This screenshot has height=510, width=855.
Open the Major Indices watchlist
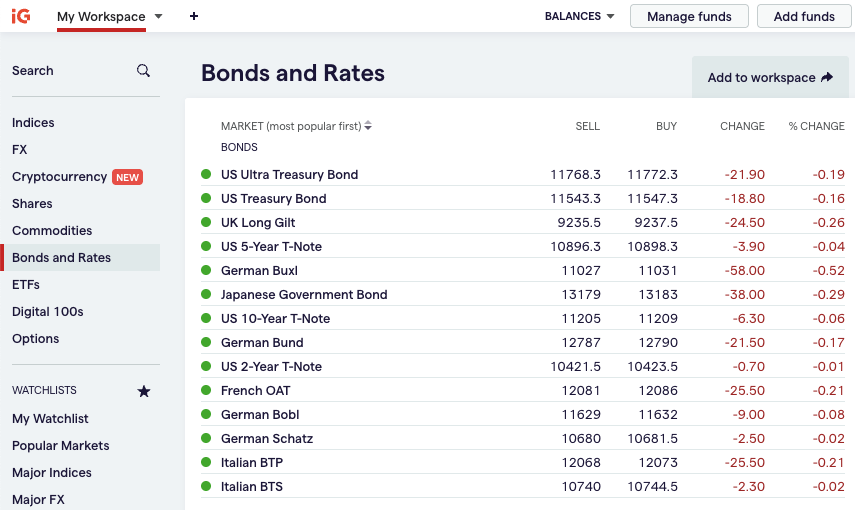(x=52, y=473)
